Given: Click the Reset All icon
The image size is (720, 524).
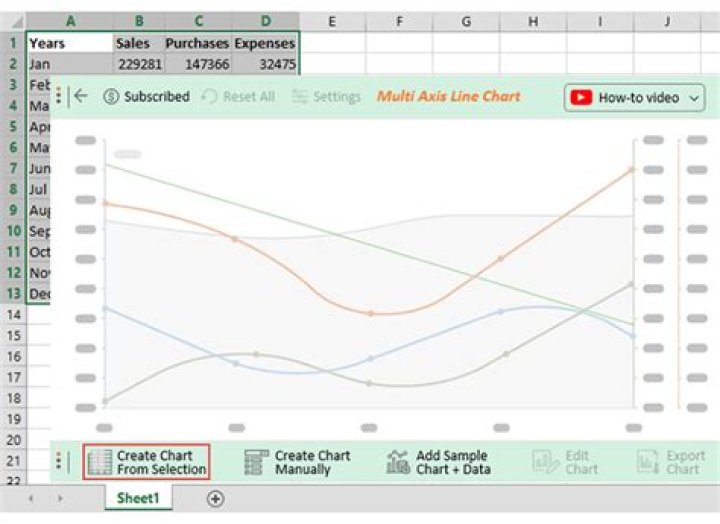Looking at the screenshot, I should 209,96.
